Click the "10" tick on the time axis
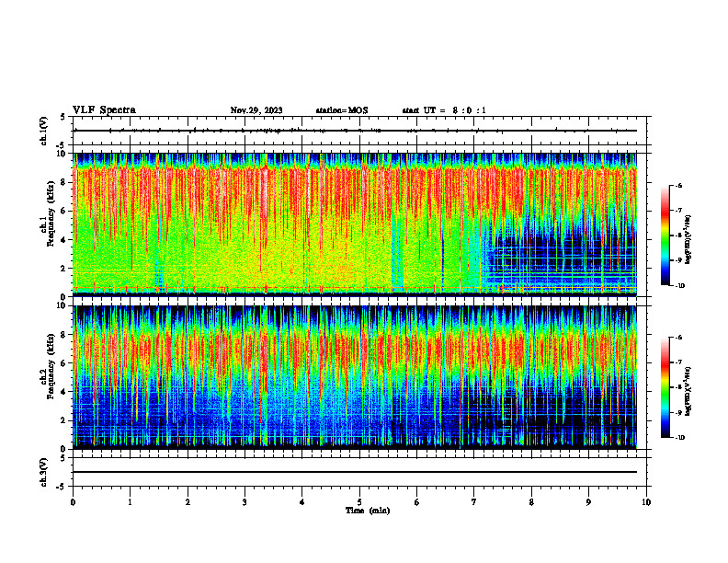The width and height of the screenshot is (728, 563). tap(646, 502)
